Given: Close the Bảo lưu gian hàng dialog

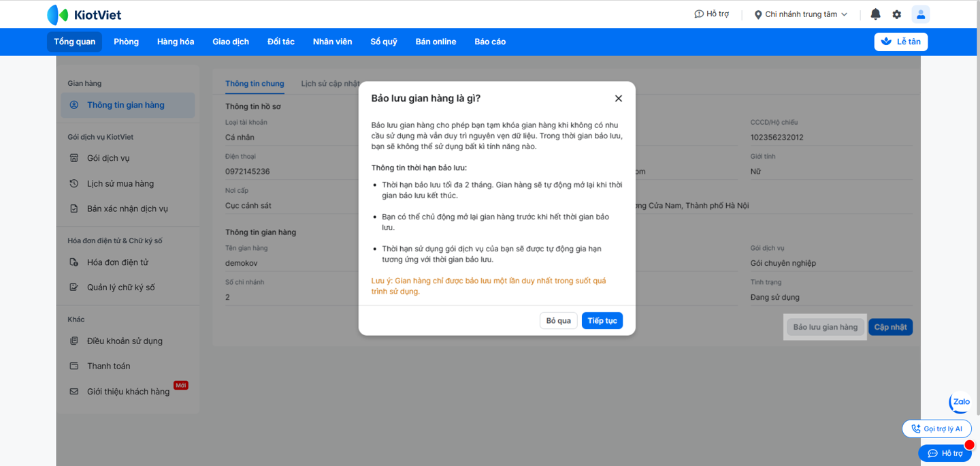Looking at the screenshot, I should point(619,99).
